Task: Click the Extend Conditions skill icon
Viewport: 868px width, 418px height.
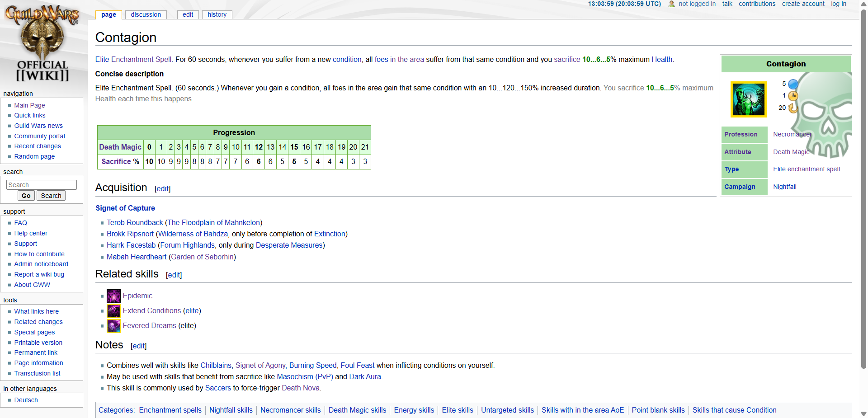Action: 113,311
